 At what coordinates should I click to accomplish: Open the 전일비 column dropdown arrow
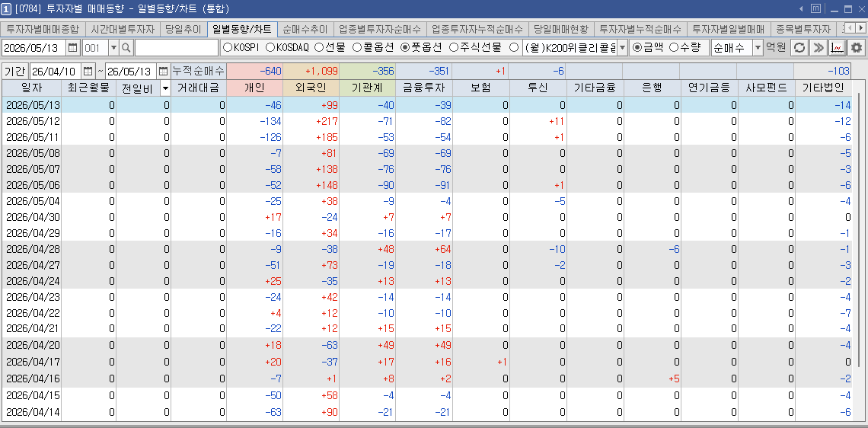coord(165,88)
